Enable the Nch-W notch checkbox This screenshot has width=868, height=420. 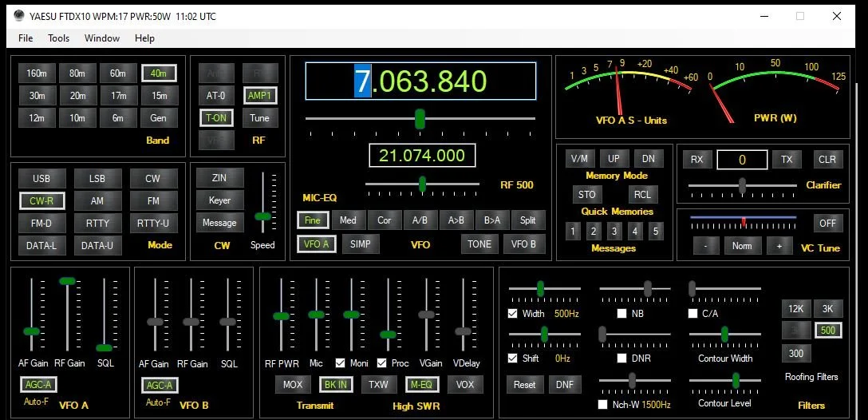tap(603, 405)
